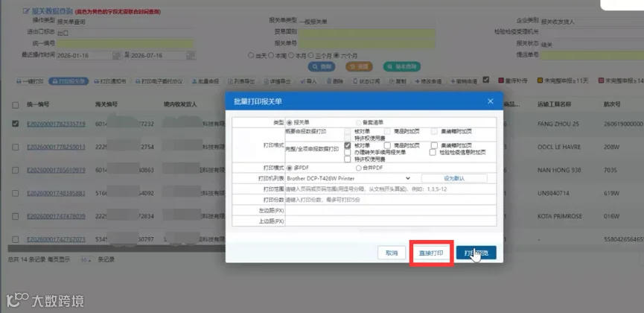Click the 批量申报 toolbar item

(x=205, y=81)
